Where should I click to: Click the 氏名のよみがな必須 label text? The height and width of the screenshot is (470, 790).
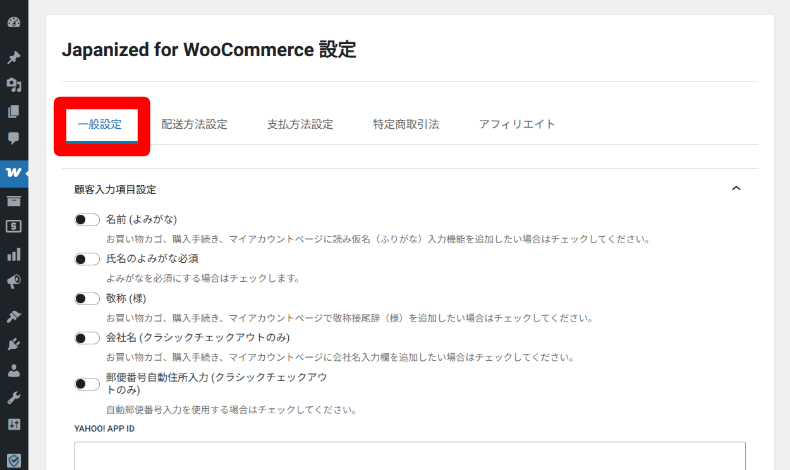click(x=152, y=259)
